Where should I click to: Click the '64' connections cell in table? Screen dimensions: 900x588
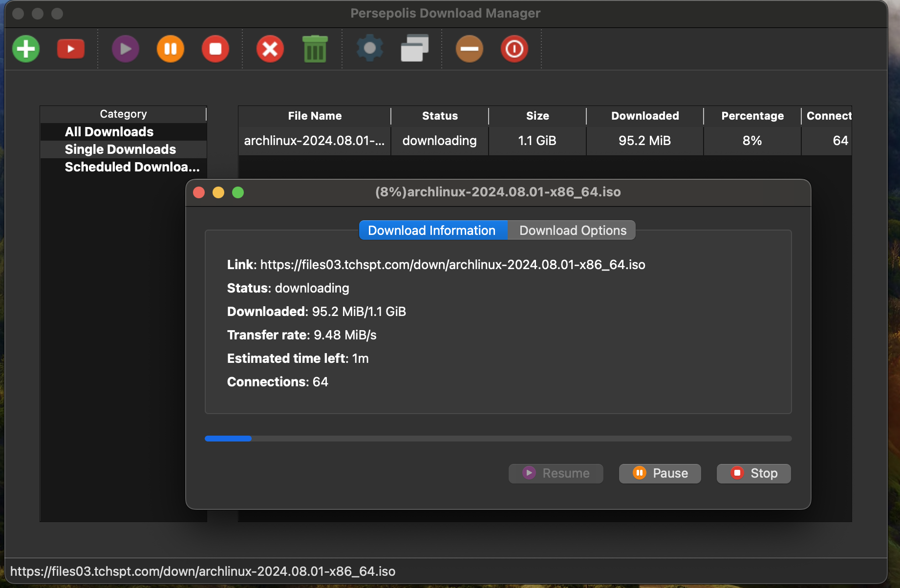click(x=827, y=141)
